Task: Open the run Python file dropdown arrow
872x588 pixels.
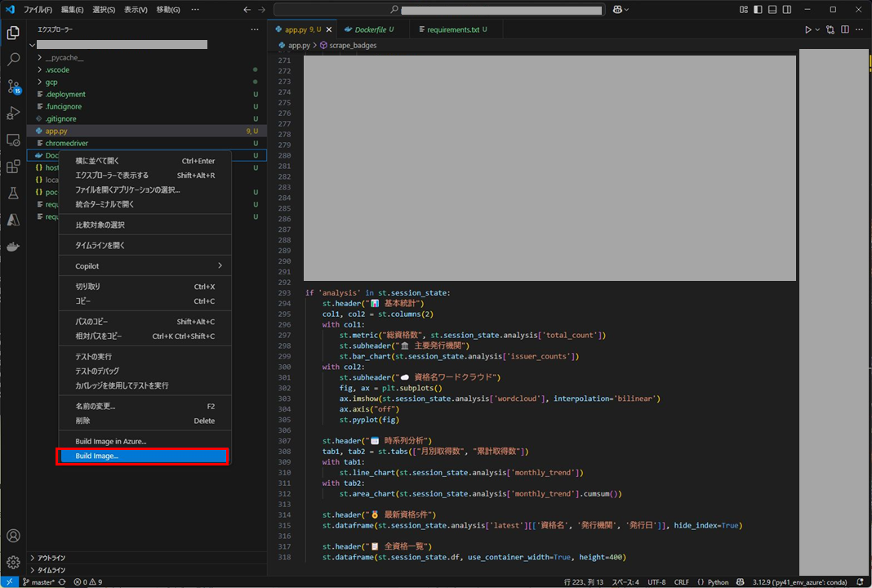Action: coord(817,29)
